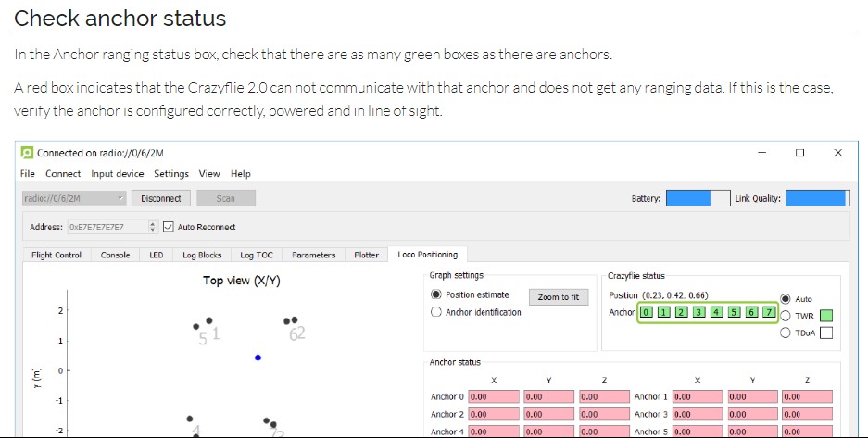Click green anchor 7 status box
868x438 pixels.
(x=767, y=313)
